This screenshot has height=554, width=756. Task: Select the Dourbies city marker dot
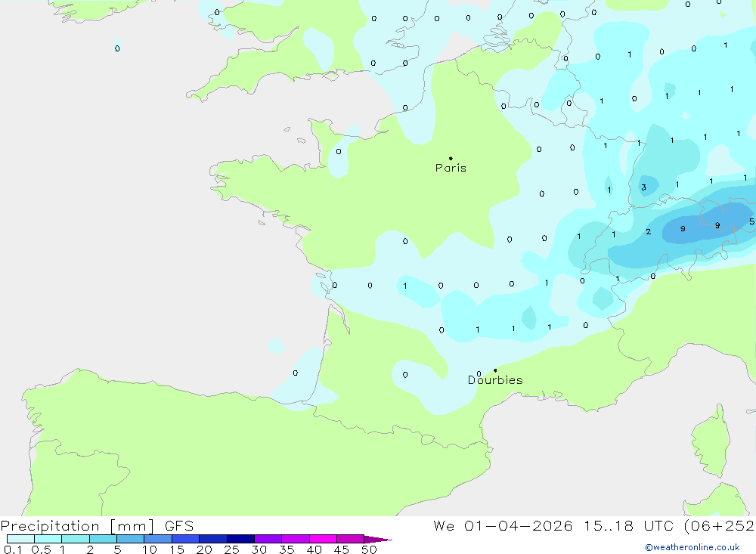495,370
